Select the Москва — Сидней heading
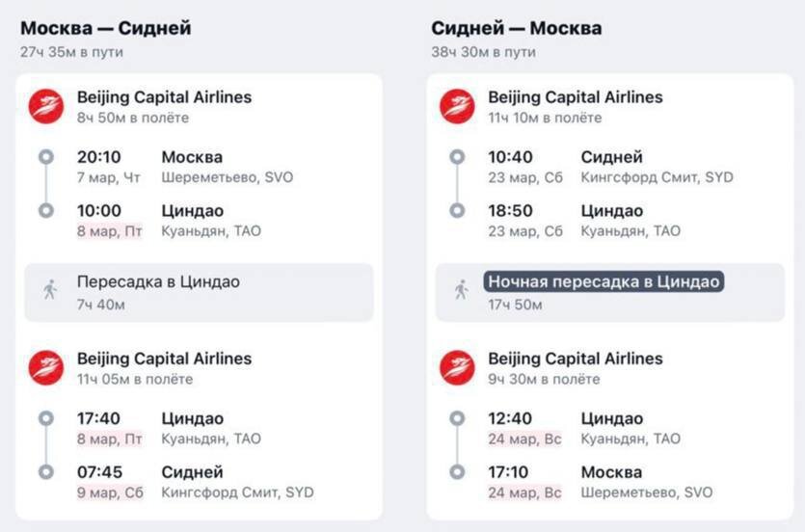 tap(106, 28)
